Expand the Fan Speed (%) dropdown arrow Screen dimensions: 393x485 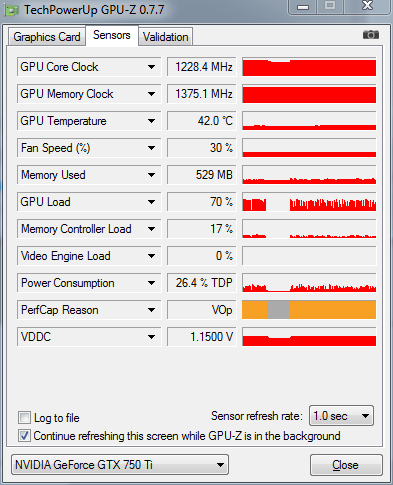coord(151,148)
